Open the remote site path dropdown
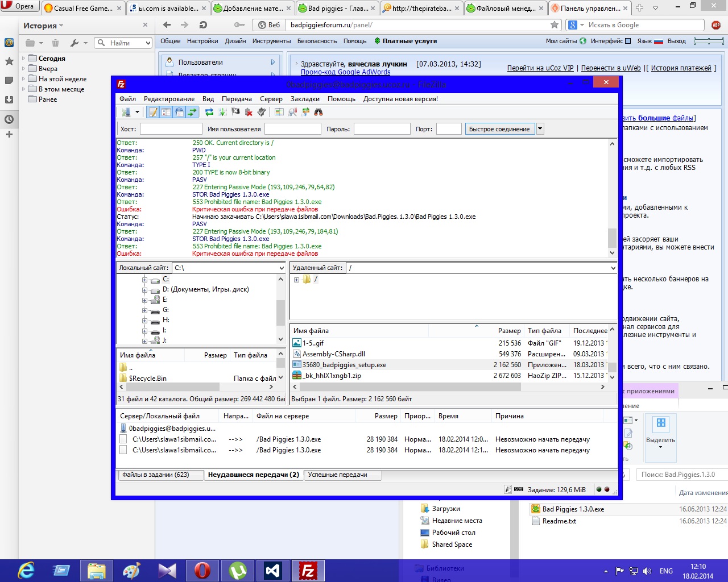 click(613, 268)
